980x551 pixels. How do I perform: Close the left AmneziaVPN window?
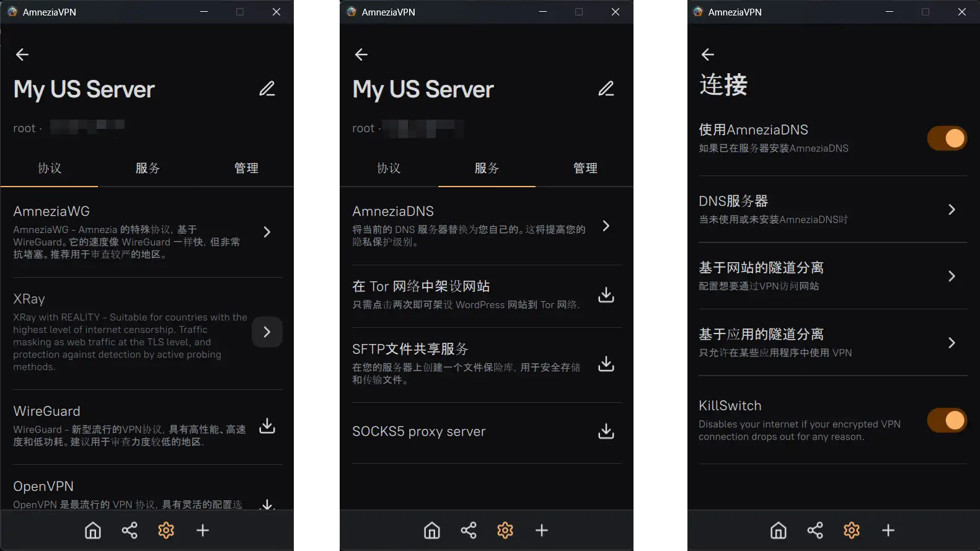tap(276, 12)
